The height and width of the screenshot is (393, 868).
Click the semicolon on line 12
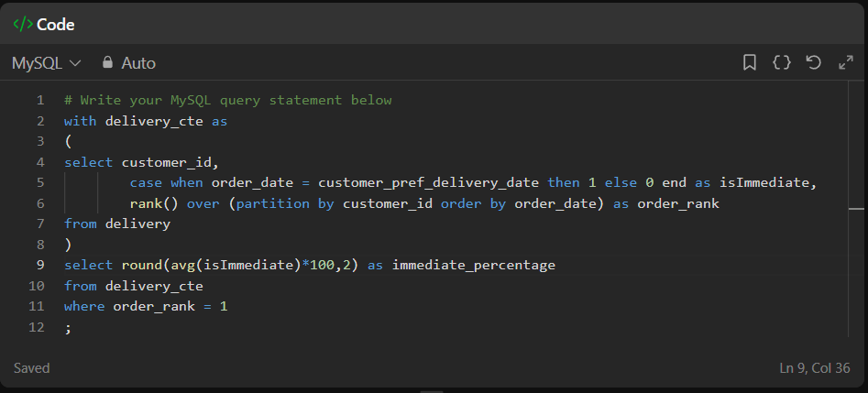[68, 328]
